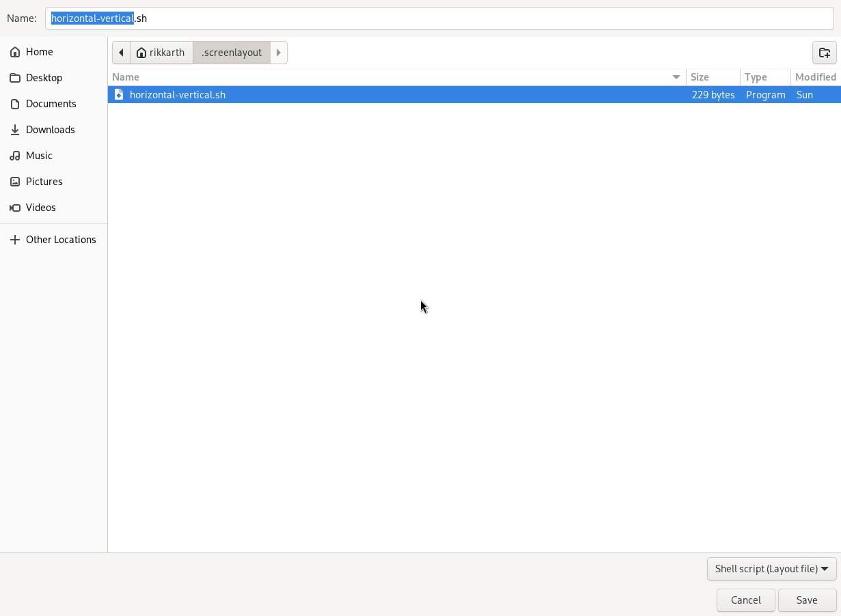
Task: Open Home in the sidebar
Action: 53,52
